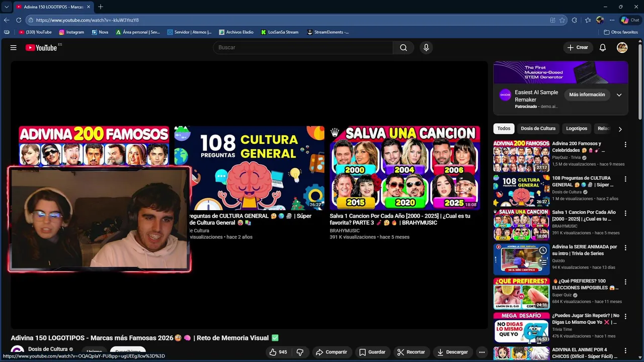Image resolution: width=644 pixels, height=362 pixels.
Task: Open options for 'Adivina 200 Famosos' suggestion
Action: [625, 144]
